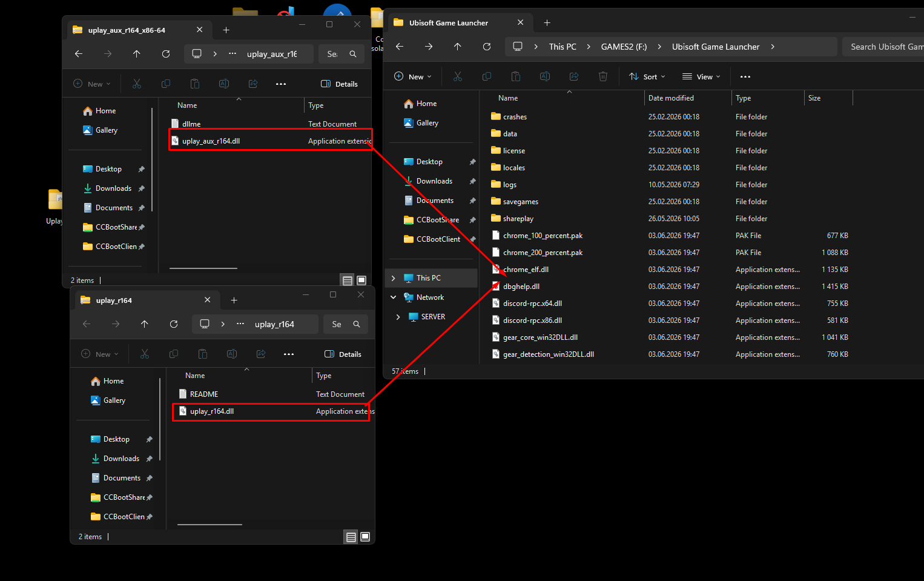The width and height of the screenshot is (924, 581).
Task: Click search magnifier in uplay_aux_r164_x86-64 window
Action: 353,54
